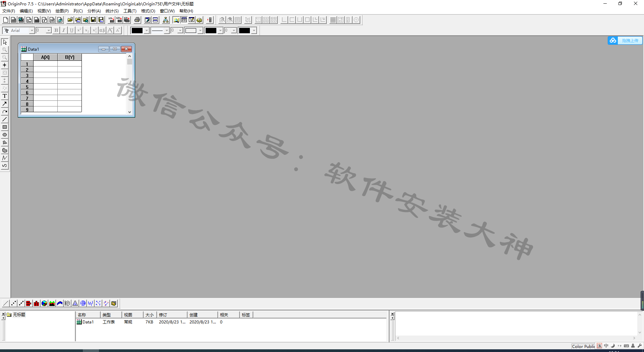
Task: Toggle Underline text formatting
Action: [71, 31]
